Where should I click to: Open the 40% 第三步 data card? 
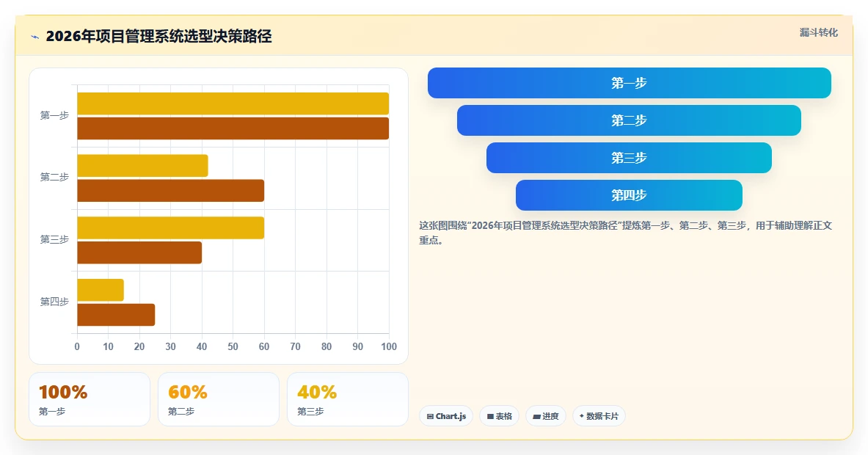[348, 399]
